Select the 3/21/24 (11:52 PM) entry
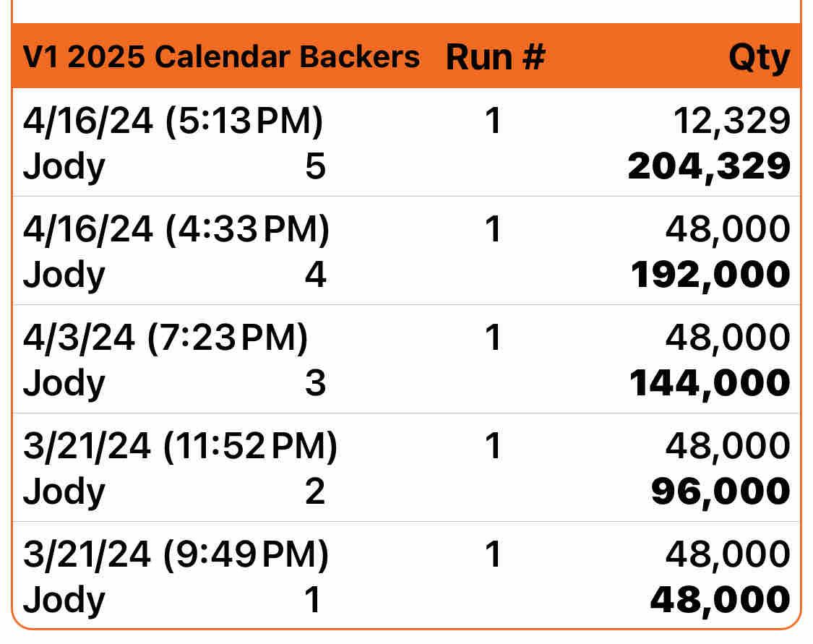 tap(180, 446)
